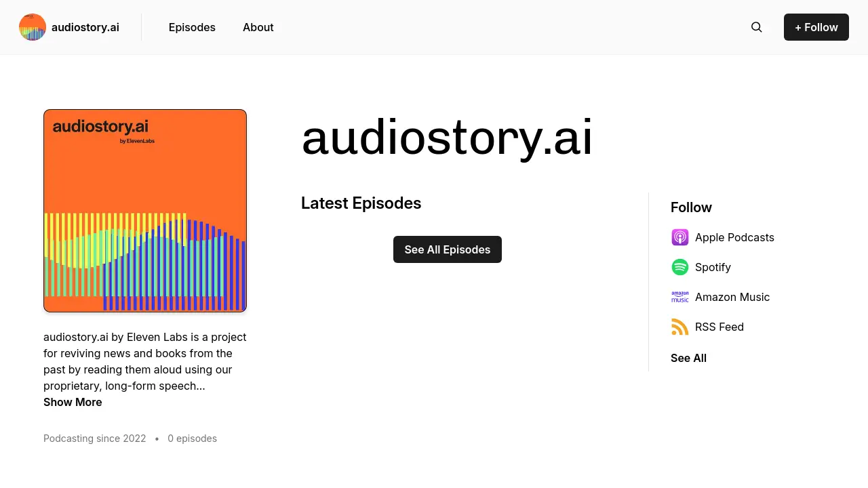Click See All Episodes button
This screenshot has height=488, width=868.
click(448, 249)
